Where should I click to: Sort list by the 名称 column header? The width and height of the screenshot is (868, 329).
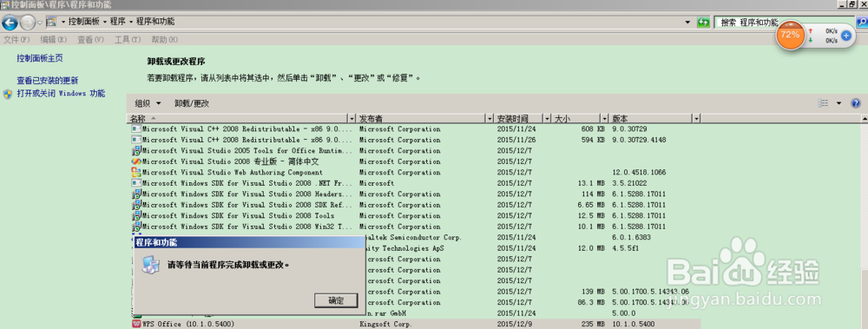pos(238,119)
